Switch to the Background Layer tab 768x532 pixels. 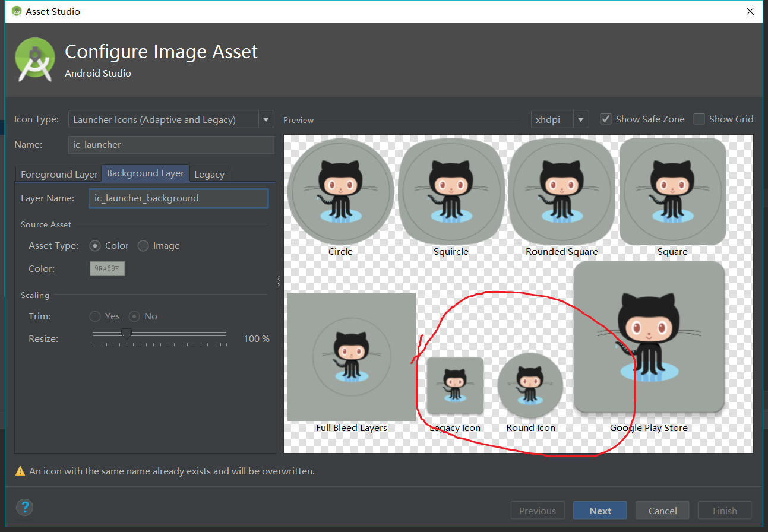pyautogui.click(x=146, y=173)
